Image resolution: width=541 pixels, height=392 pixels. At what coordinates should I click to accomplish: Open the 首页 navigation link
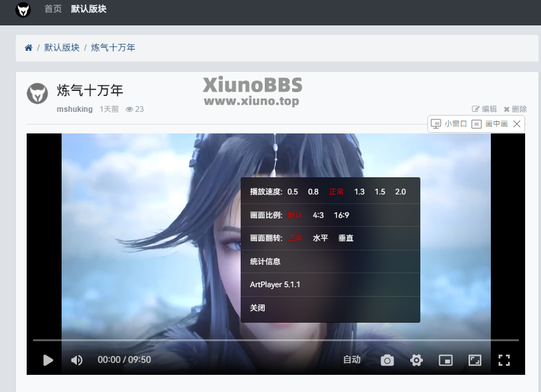(53, 9)
